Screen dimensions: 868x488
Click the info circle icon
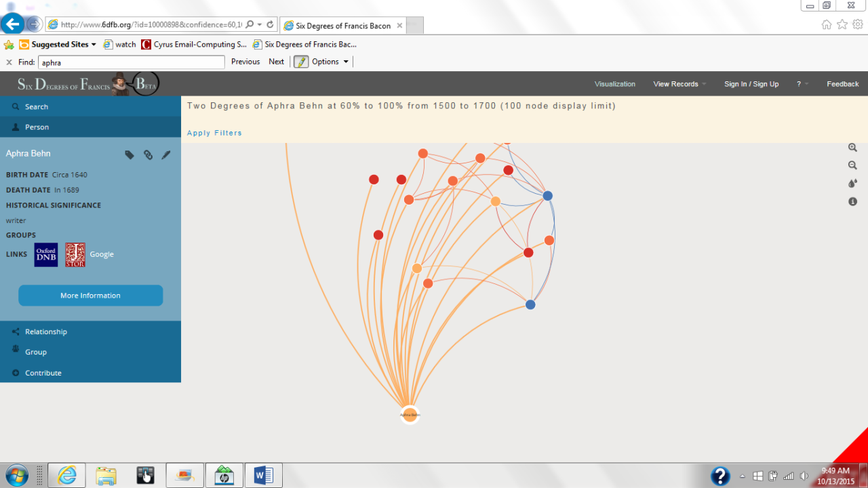(852, 201)
